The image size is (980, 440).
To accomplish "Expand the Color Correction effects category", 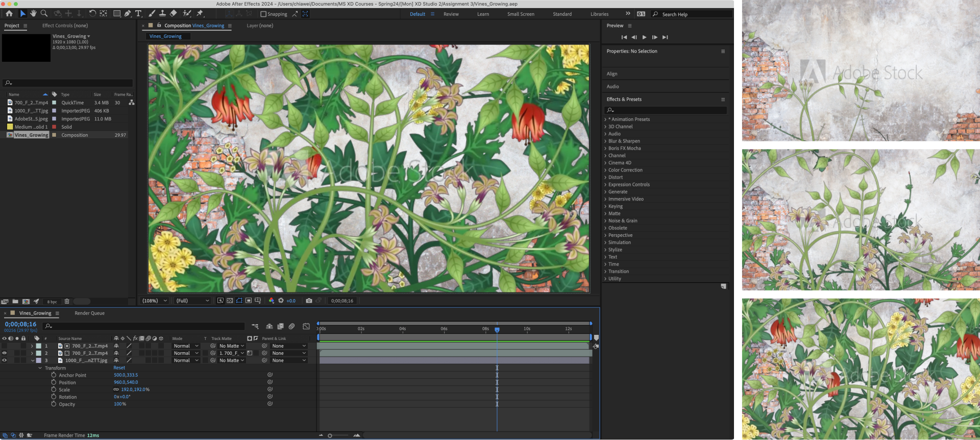I will pyautogui.click(x=605, y=170).
